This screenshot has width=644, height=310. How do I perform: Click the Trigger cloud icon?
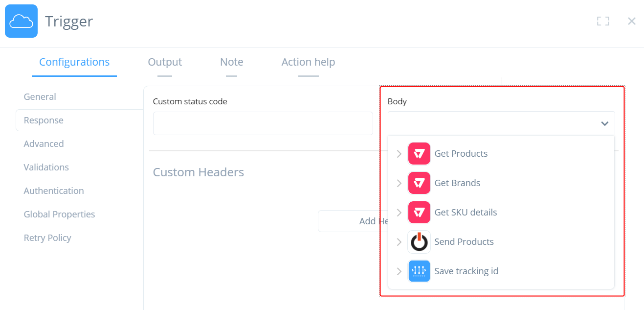21,21
